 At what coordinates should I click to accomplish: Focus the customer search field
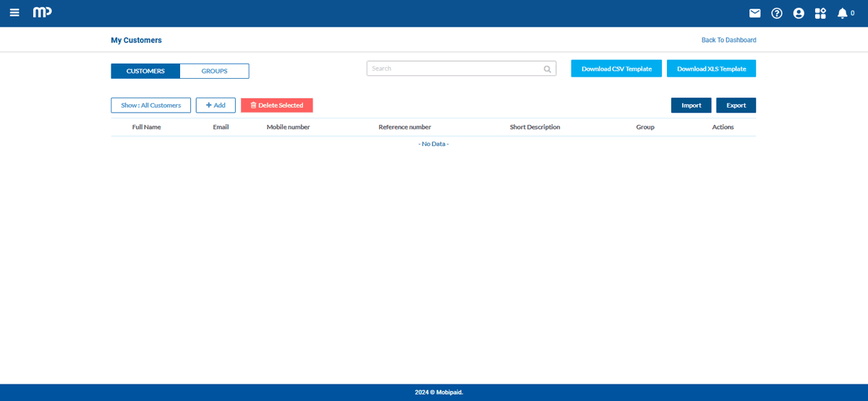pos(454,69)
